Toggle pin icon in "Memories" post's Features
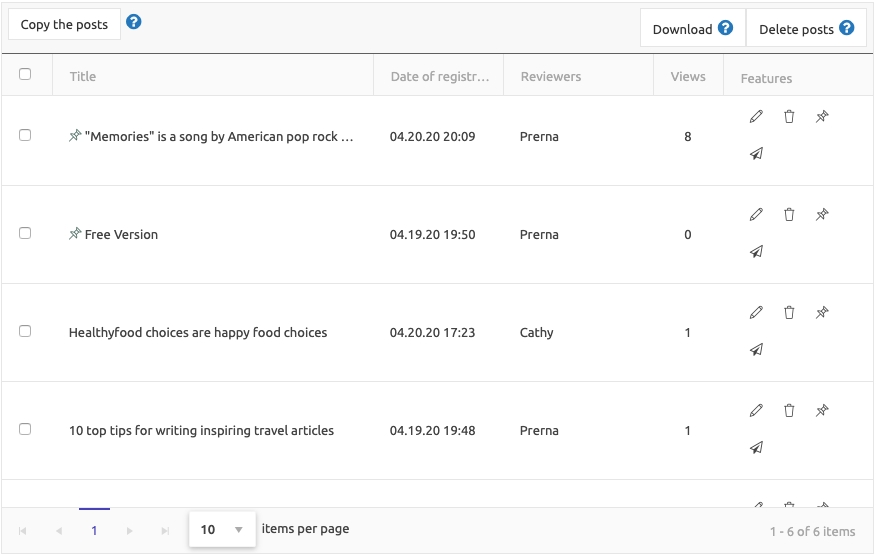 [822, 117]
